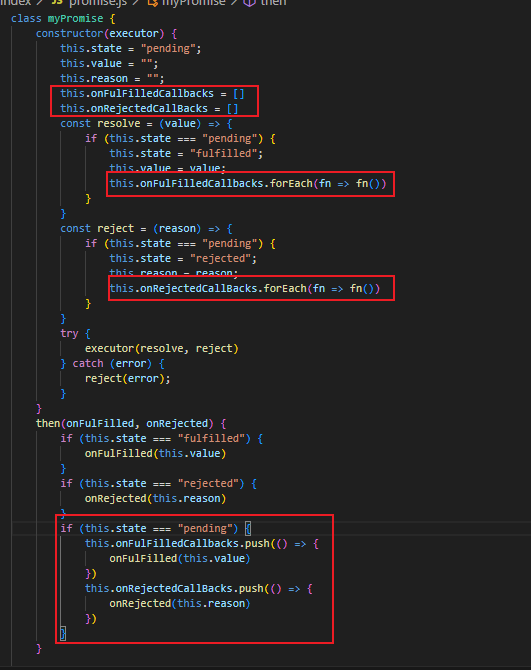Click the onFulFilledCallbacks array initialization line

(x=152, y=94)
